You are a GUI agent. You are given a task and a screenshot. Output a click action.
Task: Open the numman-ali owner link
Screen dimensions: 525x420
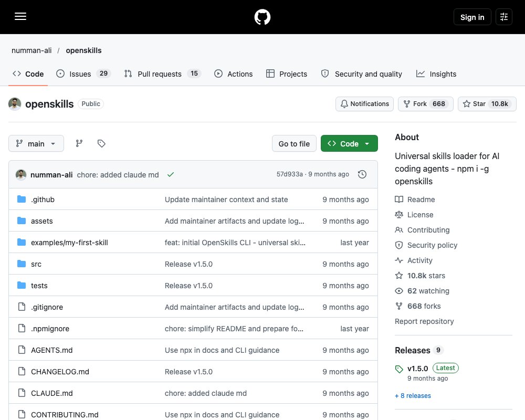click(x=31, y=50)
